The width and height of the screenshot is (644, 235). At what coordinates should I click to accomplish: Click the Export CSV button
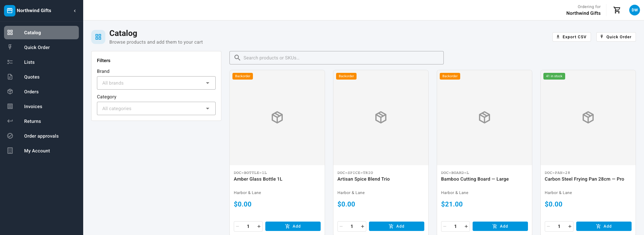click(x=572, y=37)
